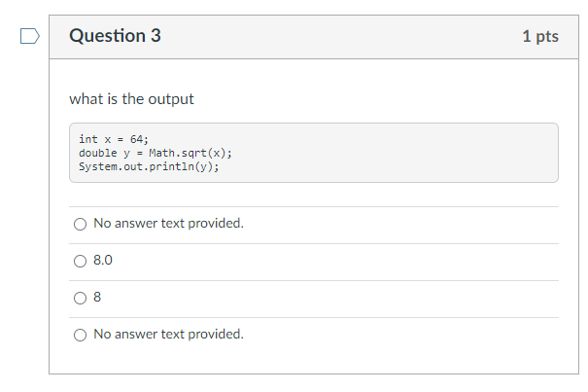
Task: Click the 'int' keyword in the code
Action: click(87, 140)
